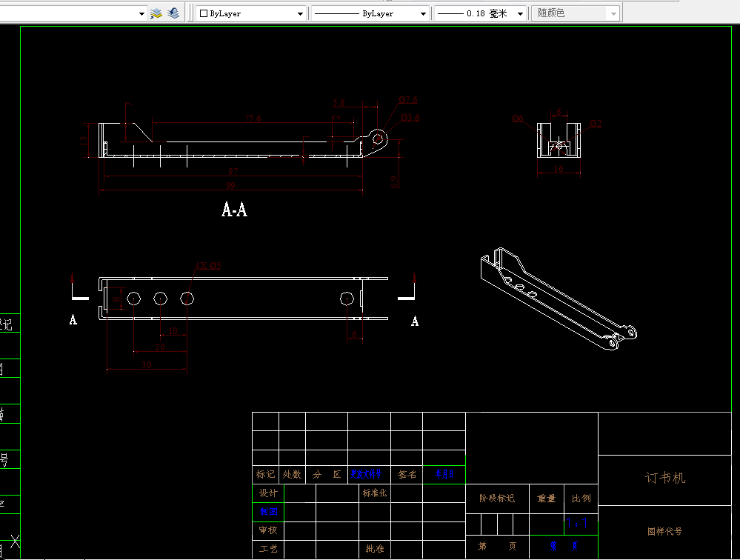Click the 阶段标记 header cell
Image resolution: width=740 pixels, height=560 pixels.
497,499
